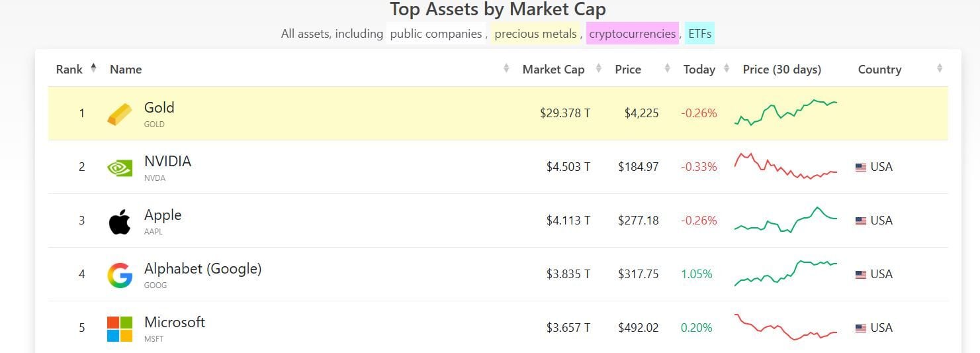The image size is (980, 353).
Task: Click the Alphabet Google logo icon
Action: 120,275
